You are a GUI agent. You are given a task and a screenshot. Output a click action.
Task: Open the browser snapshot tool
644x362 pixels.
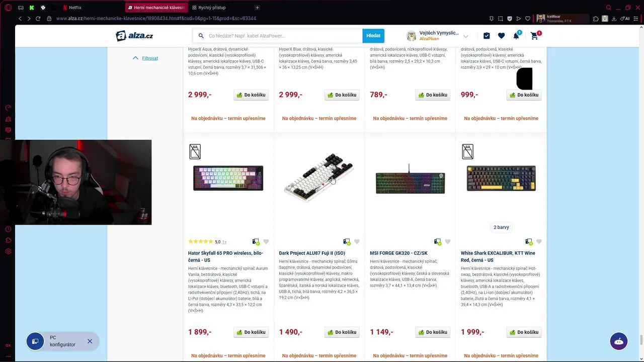[x=501, y=19]
